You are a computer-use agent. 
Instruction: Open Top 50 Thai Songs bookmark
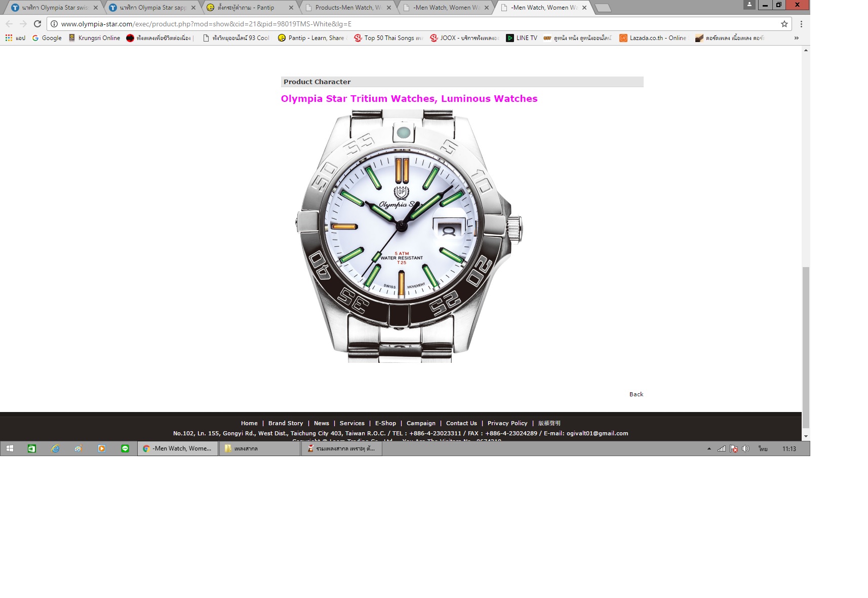(388, 38)
